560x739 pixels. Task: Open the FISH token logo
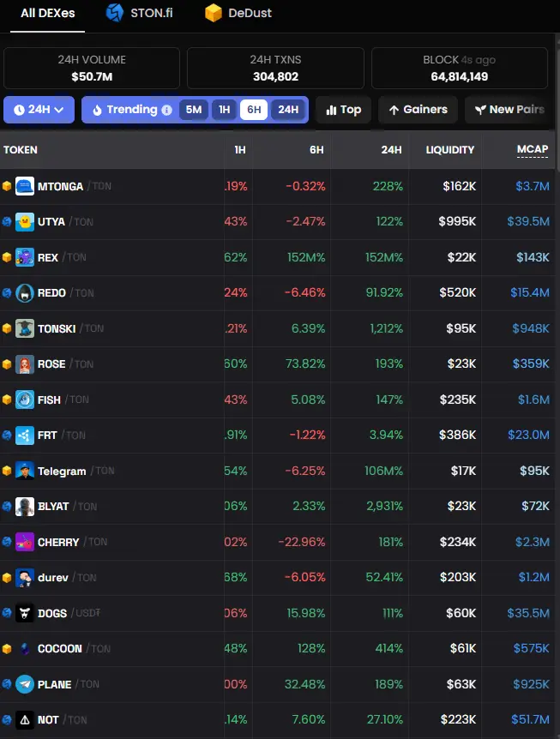pyautogui.click(x=25, y=400)
